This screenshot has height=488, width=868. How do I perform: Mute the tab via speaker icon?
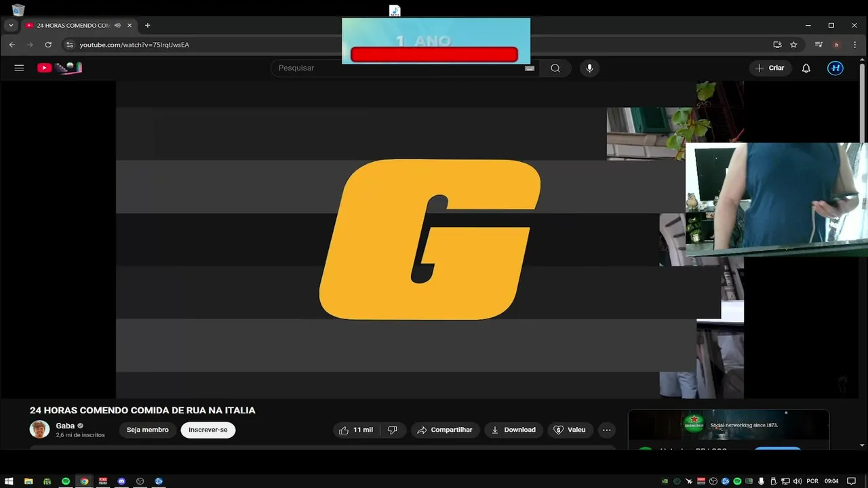click(117, 25)
